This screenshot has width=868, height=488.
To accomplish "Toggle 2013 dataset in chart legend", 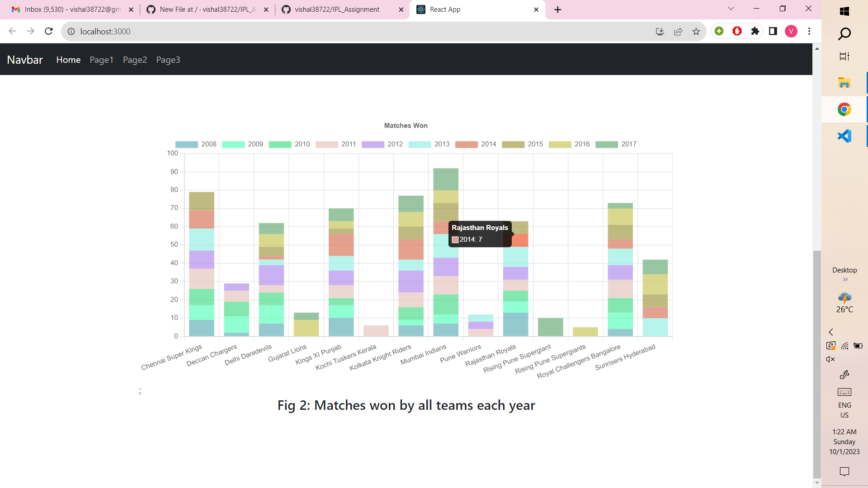I will pyautogui.click(x=429, y=144).
